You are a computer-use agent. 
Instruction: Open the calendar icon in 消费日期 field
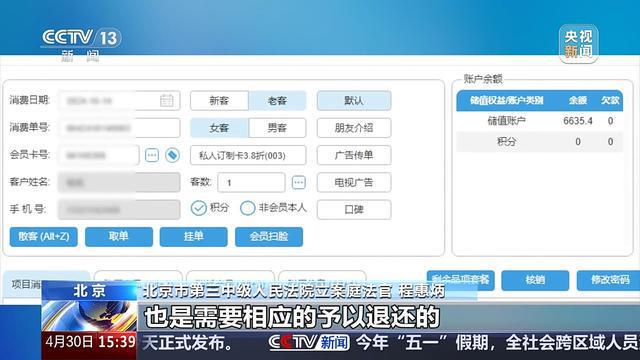coord(167,100)
